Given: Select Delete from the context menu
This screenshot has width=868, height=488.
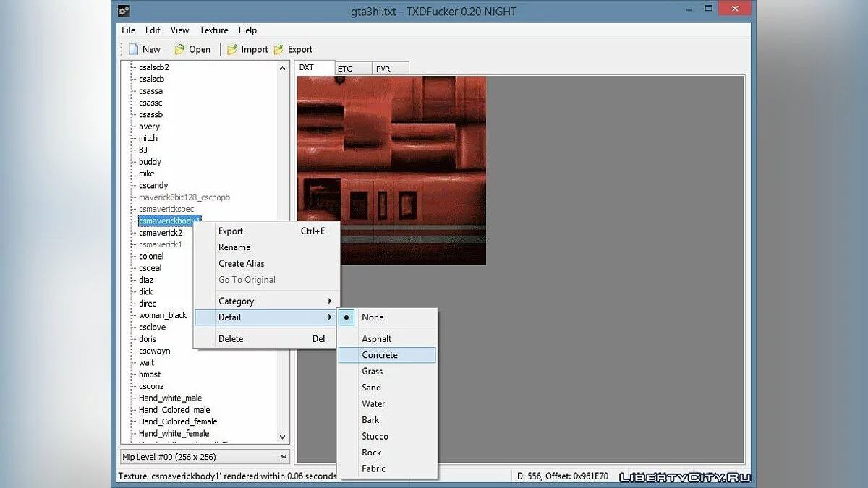Looking at the screenshot, I should (231, 338).
